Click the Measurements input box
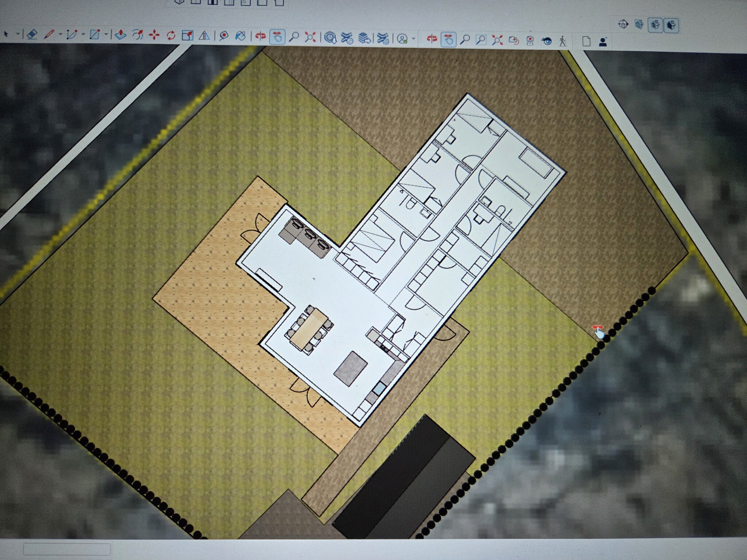Viewport: 747px width, 560px height. click(x=67, y=549)
